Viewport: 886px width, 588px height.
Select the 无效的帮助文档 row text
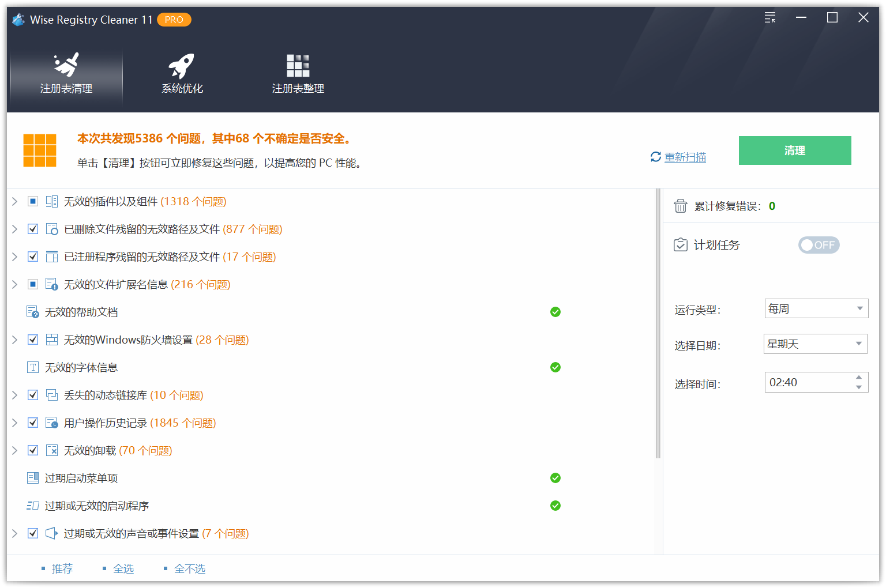81,312
